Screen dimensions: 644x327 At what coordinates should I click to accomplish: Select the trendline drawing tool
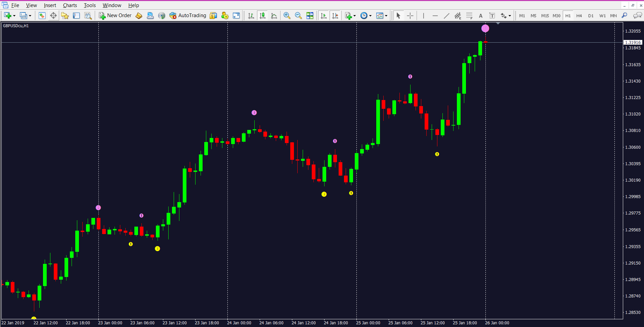(446, 15)
